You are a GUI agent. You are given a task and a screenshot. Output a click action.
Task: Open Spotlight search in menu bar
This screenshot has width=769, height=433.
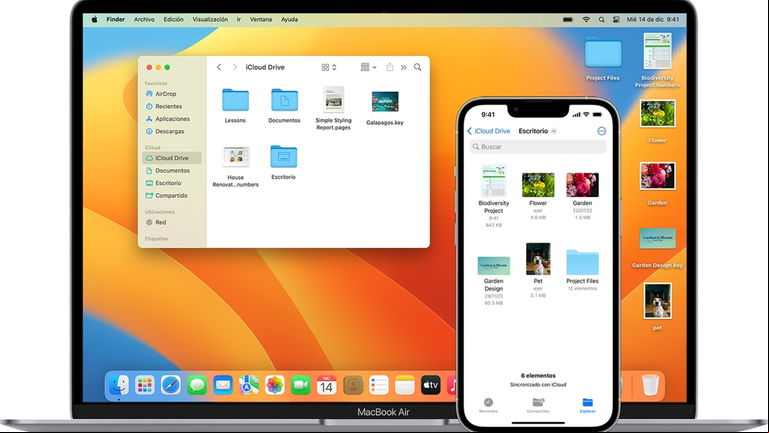[x=601, y=20]
